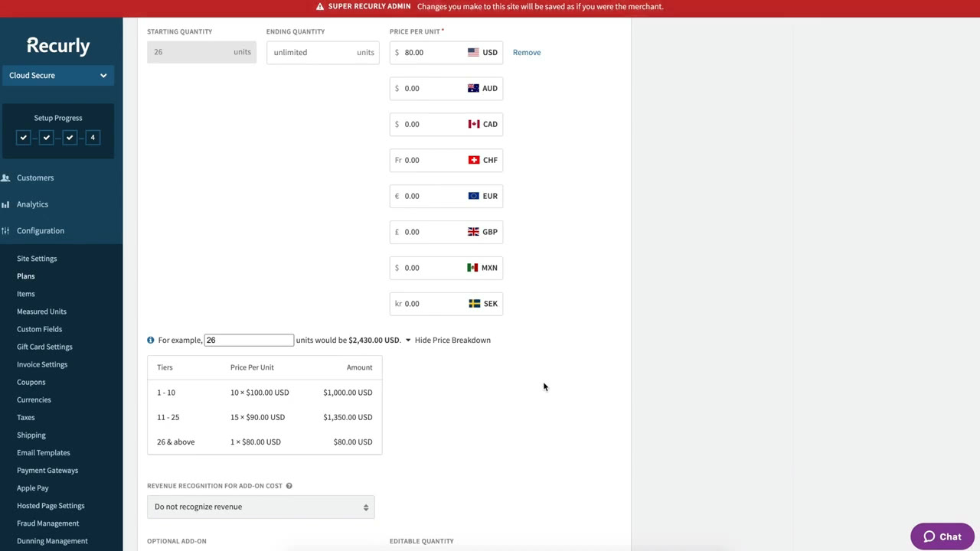The image size is (980, 551).
Task: Collapse via Hide Price Breakdown
Action: (x=448, y=340)
